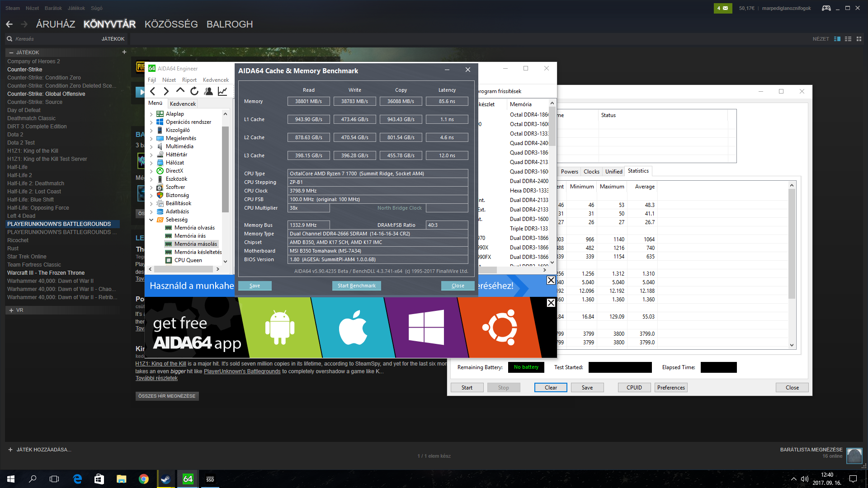
Task: Expand Háttértár tree node
Action: tap(151, 155)
